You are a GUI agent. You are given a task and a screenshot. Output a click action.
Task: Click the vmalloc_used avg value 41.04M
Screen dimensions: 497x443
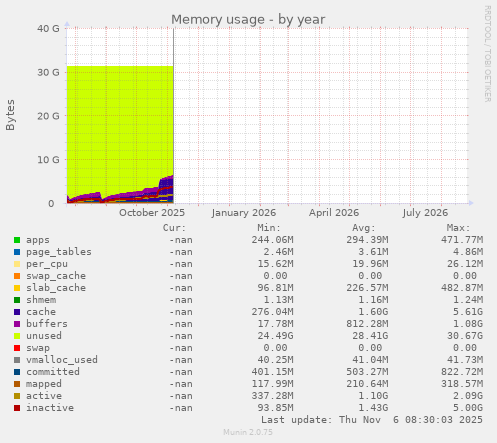(370, 360)
